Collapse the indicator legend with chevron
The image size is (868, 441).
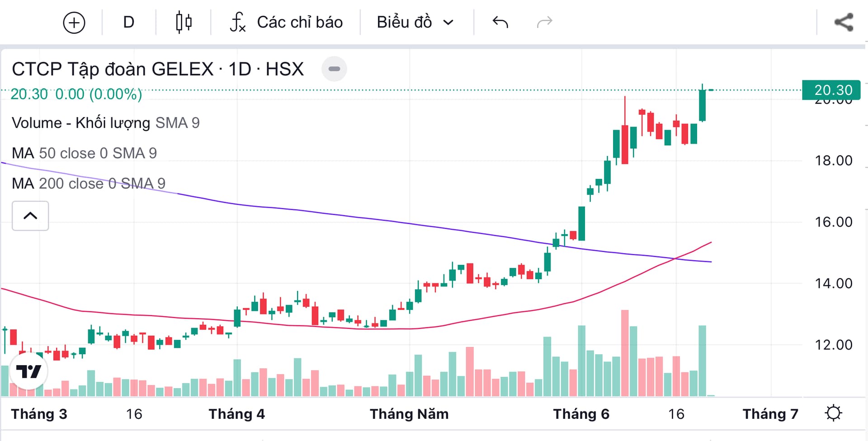coord(30,216)
